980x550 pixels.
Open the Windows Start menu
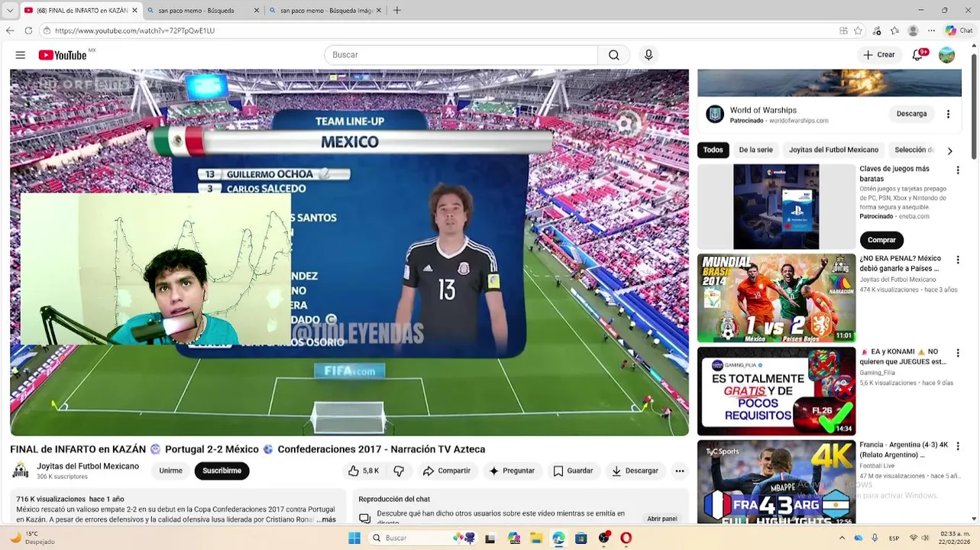click(354, 538)
